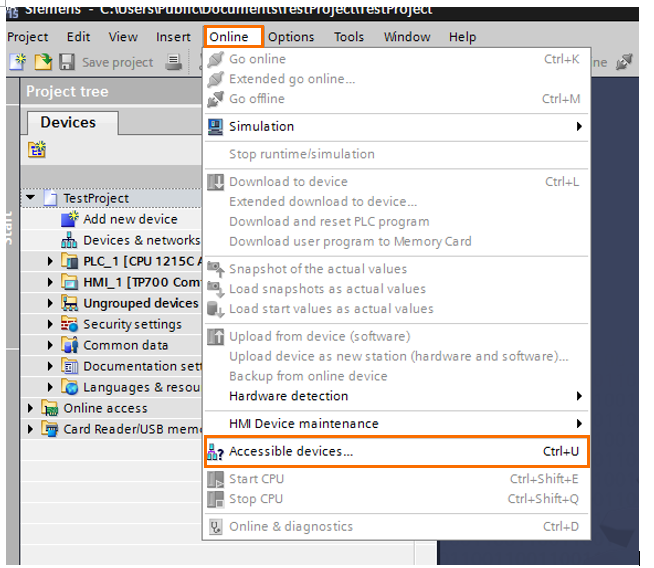Open the Edit menu
Viewport: 654px width, 568px height.
(x=78, y=37)
